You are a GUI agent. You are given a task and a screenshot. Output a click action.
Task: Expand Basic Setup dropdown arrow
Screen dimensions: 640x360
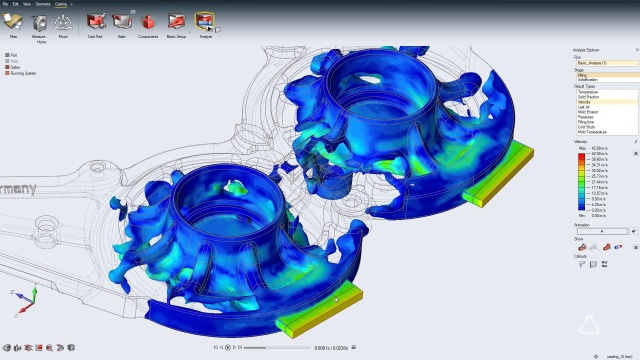pos(189,32)
